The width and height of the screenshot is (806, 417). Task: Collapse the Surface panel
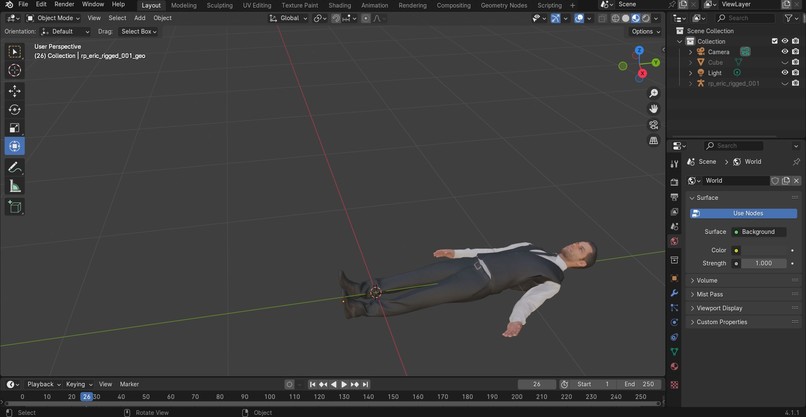coord(744,197)
